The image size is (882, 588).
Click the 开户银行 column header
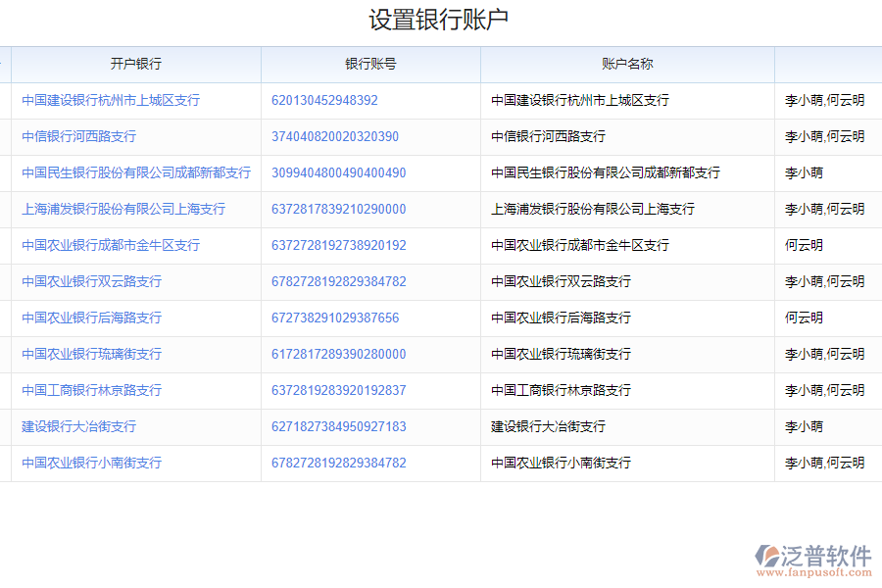click(134, 63)
